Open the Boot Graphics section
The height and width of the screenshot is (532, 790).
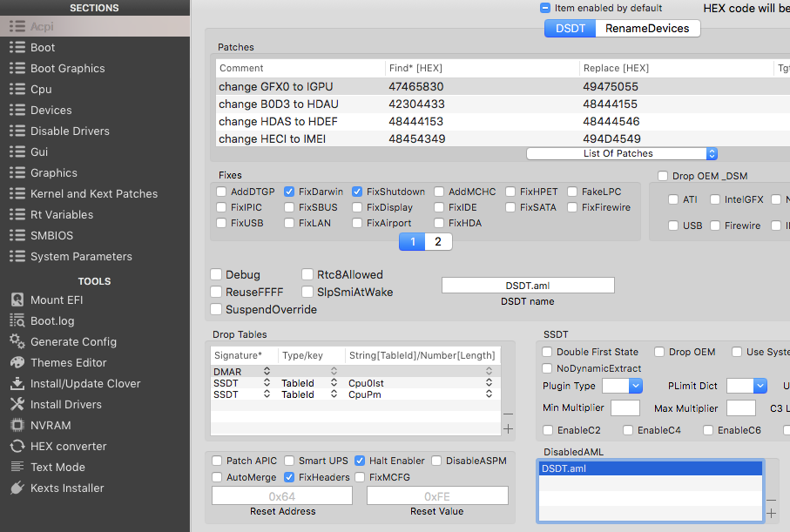click(x=95, y=68)
